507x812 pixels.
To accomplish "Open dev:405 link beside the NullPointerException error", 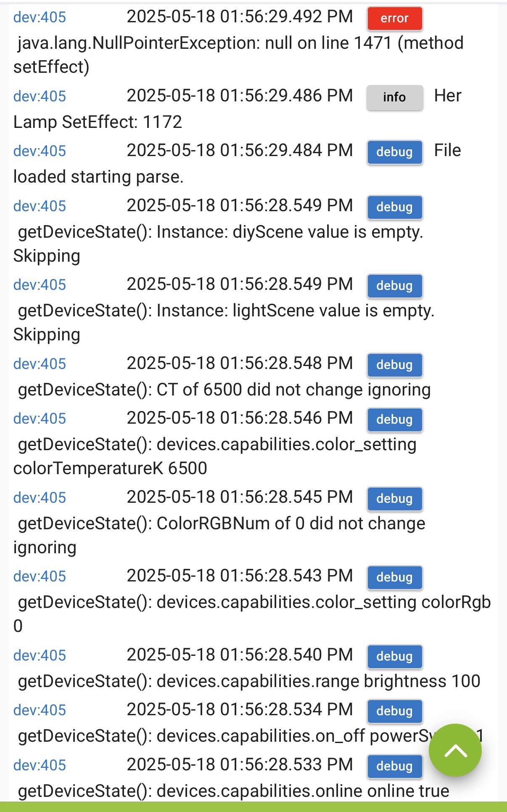I will [x=40, y=17].
